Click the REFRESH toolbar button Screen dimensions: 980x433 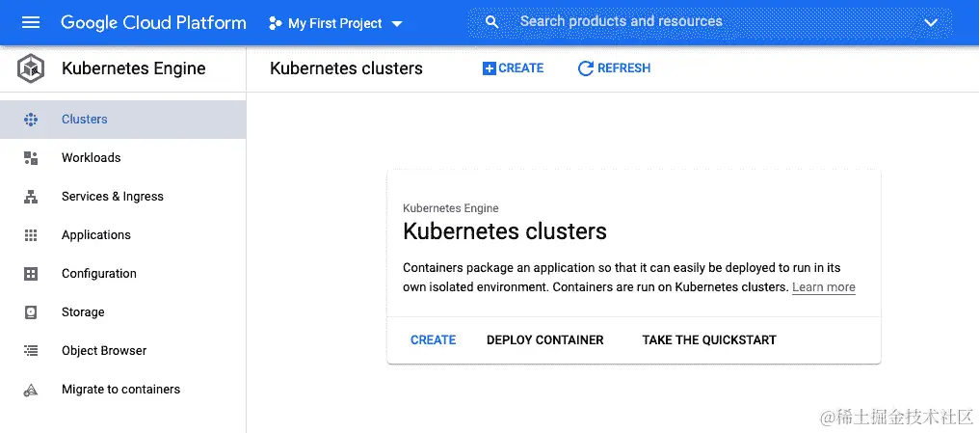615,68
